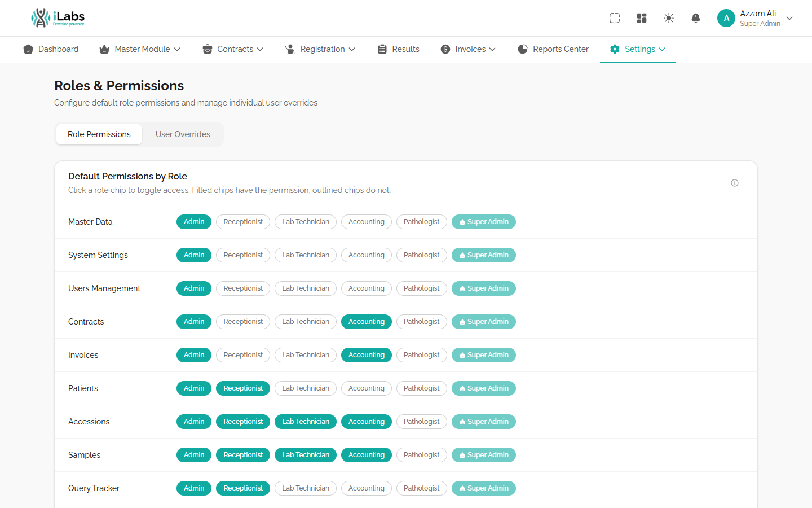Toggle Super Admin chip for Accessions
This screenshot has height=508, width=812.
(x=484, y=422)
